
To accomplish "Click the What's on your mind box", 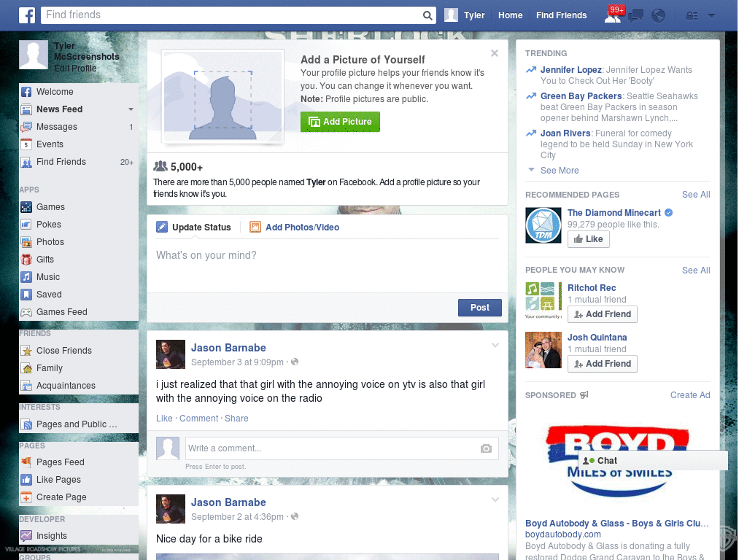I will 328,267.
